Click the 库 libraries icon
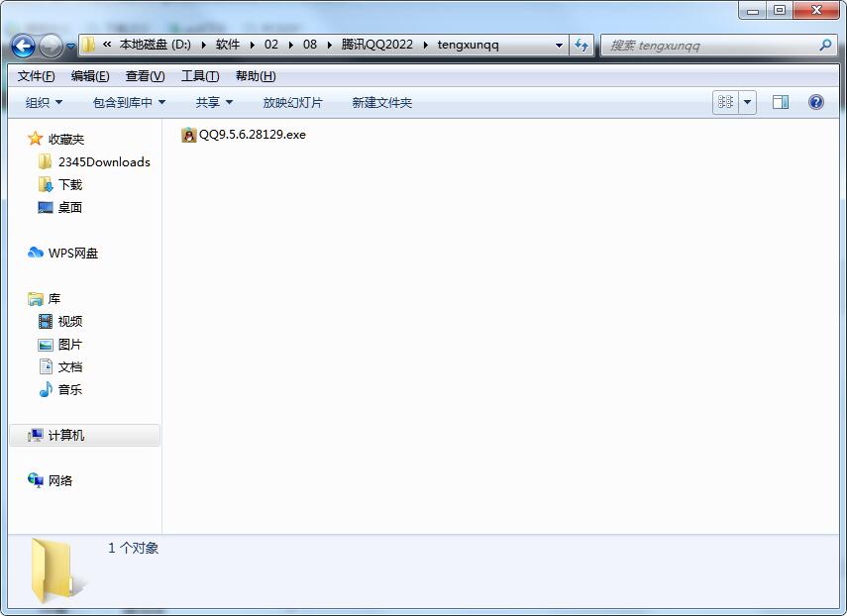Screen dimensions: 847x616 pyautogui.click(x=35, y=298)
